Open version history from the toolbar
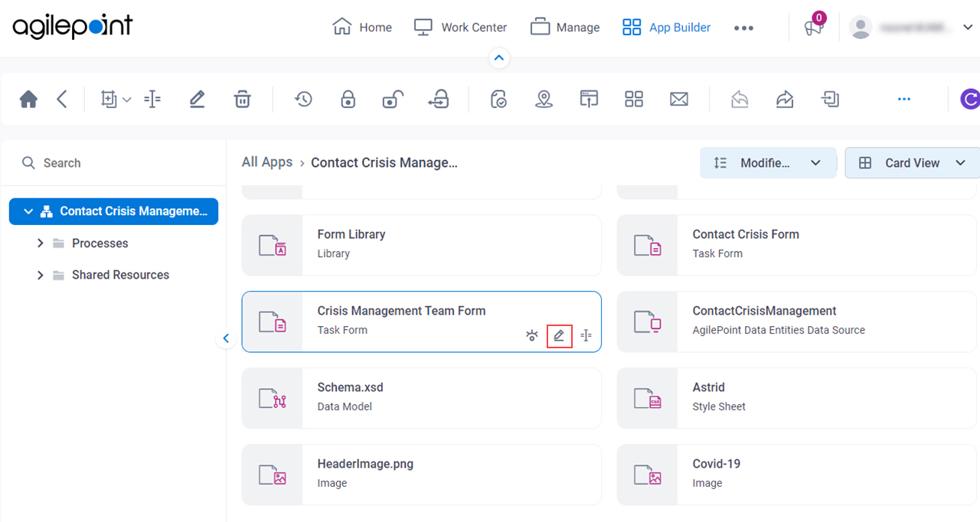Screen dimensions: 980x522 point(303,99)
